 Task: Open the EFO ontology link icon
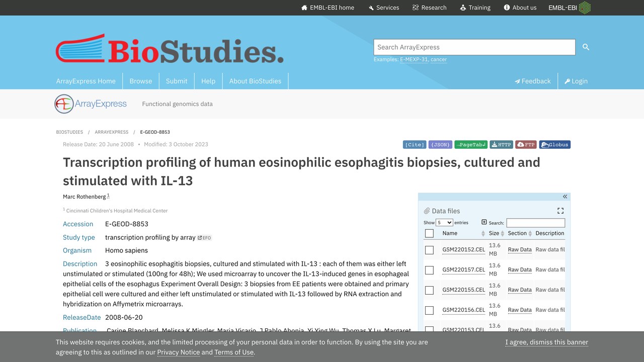[204, 238]
